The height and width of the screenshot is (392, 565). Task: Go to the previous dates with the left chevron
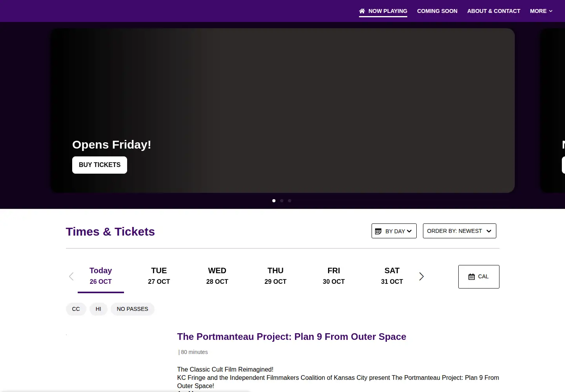point(71,276)
